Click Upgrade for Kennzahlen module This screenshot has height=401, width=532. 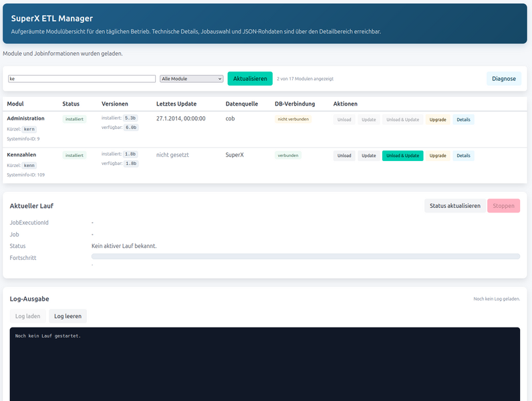tap(438, 156)
